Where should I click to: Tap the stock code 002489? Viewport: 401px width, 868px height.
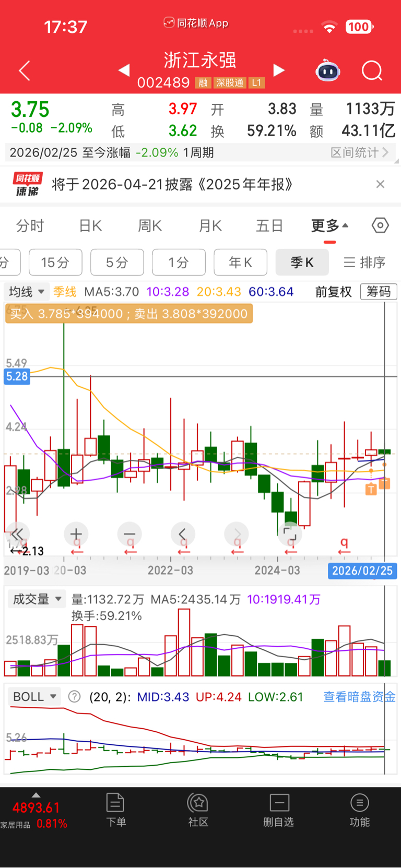163,83
